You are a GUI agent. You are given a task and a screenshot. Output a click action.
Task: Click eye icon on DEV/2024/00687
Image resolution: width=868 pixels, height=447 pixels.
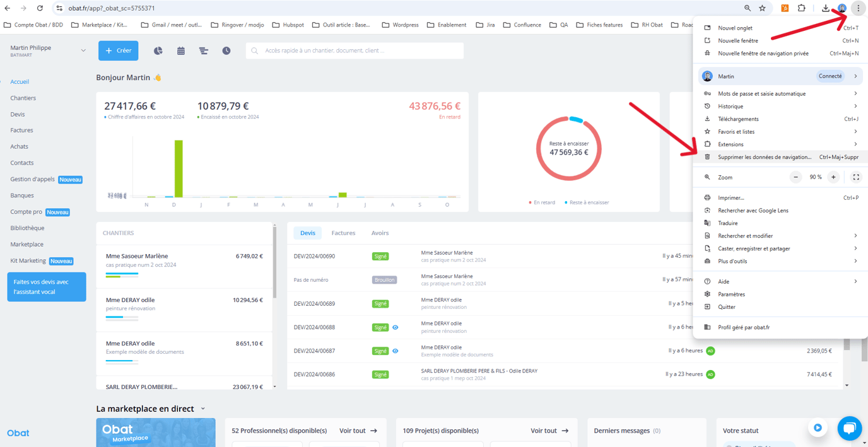(396, 351)
